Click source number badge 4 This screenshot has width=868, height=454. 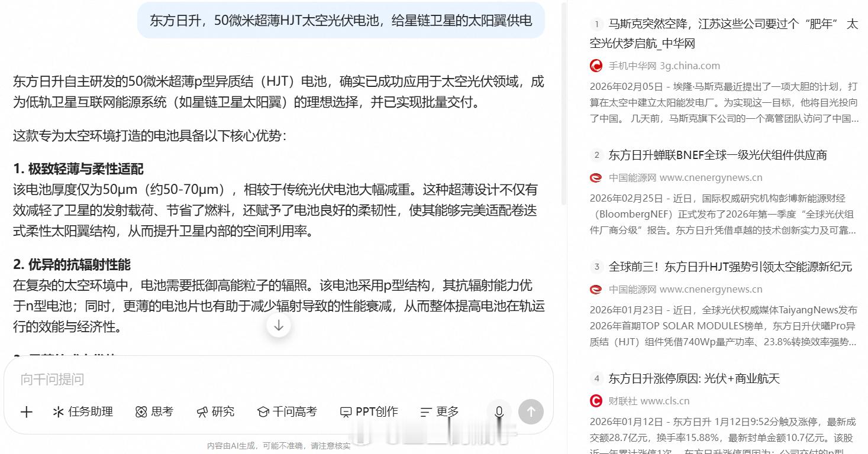(x=596, y=378)
